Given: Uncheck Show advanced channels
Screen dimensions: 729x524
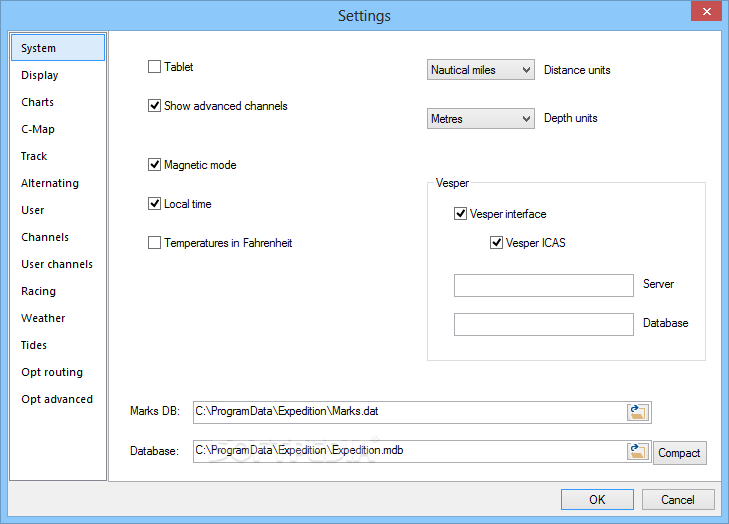Looking at the screenshot, I should click(x=154, y=106).
